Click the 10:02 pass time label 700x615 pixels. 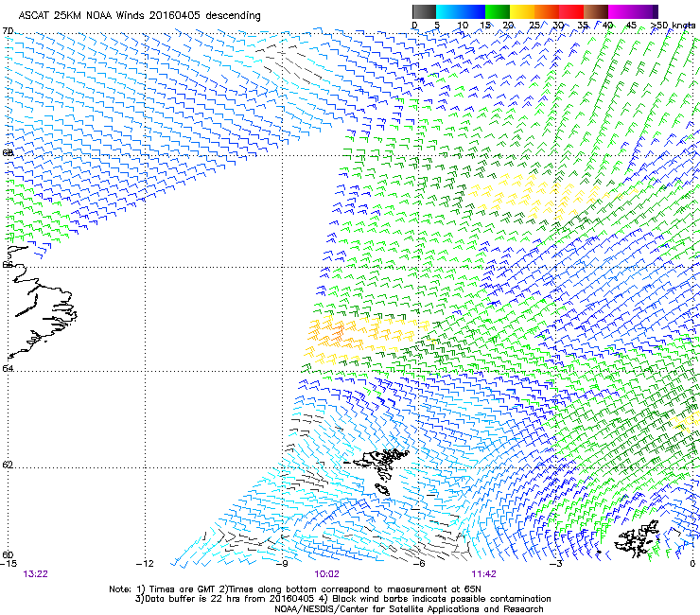(x=326, y=574)
